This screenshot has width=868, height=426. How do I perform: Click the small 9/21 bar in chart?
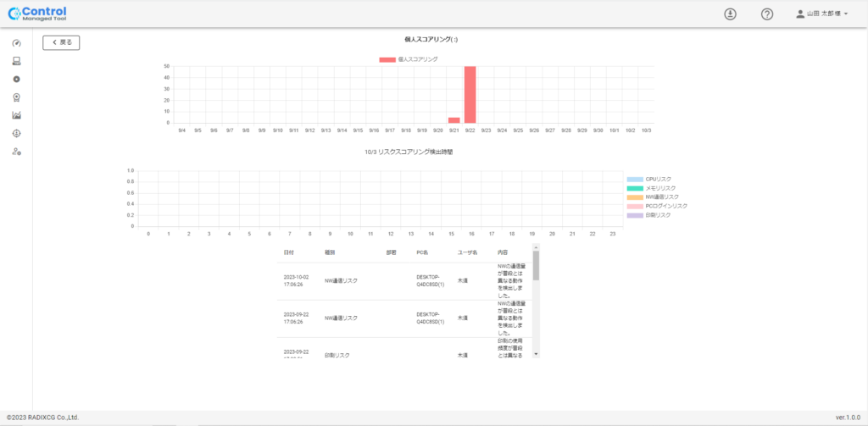[x=454, y=120]
